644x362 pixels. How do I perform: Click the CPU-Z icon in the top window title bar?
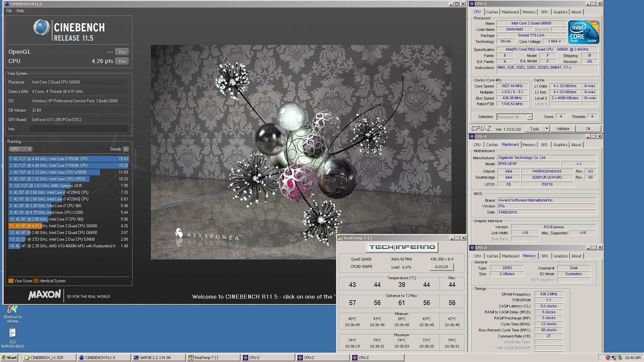[x=472, y=4]
